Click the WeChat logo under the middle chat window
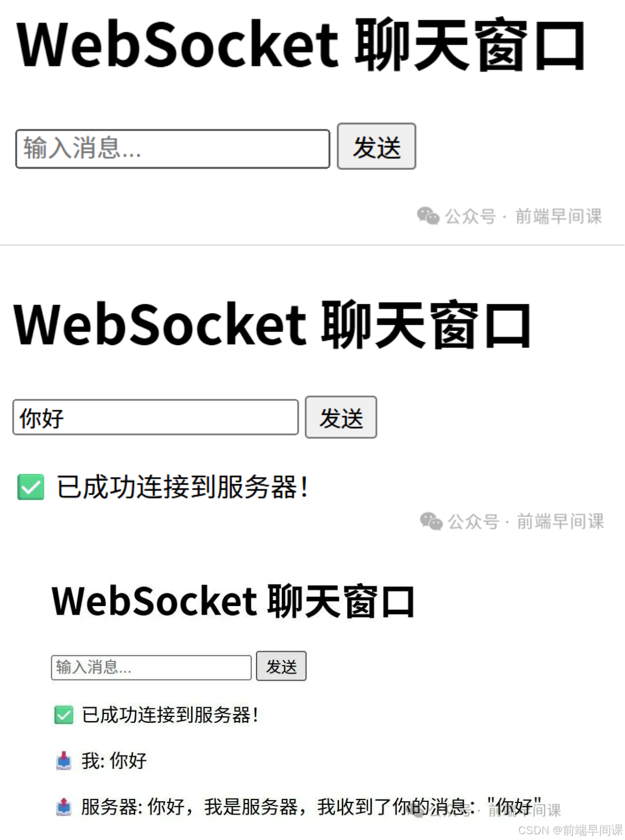This screenshot has height=840, width=625. pyautogui.click(x=431, y=521)
